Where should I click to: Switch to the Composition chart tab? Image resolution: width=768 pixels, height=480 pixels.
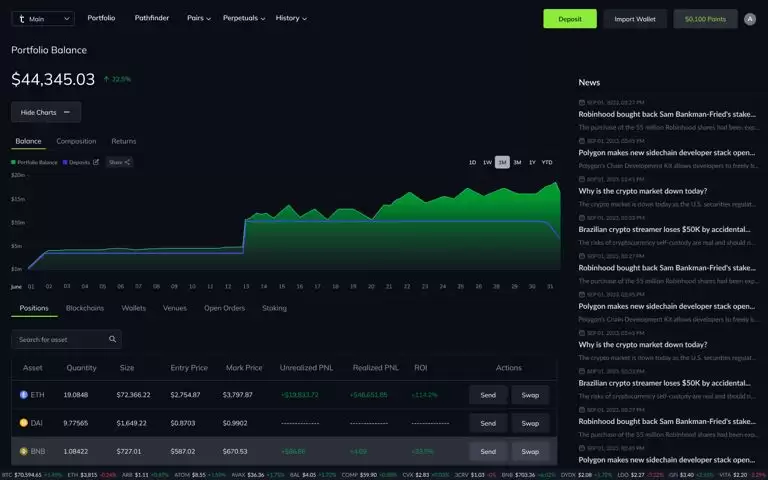coord(76,141)
